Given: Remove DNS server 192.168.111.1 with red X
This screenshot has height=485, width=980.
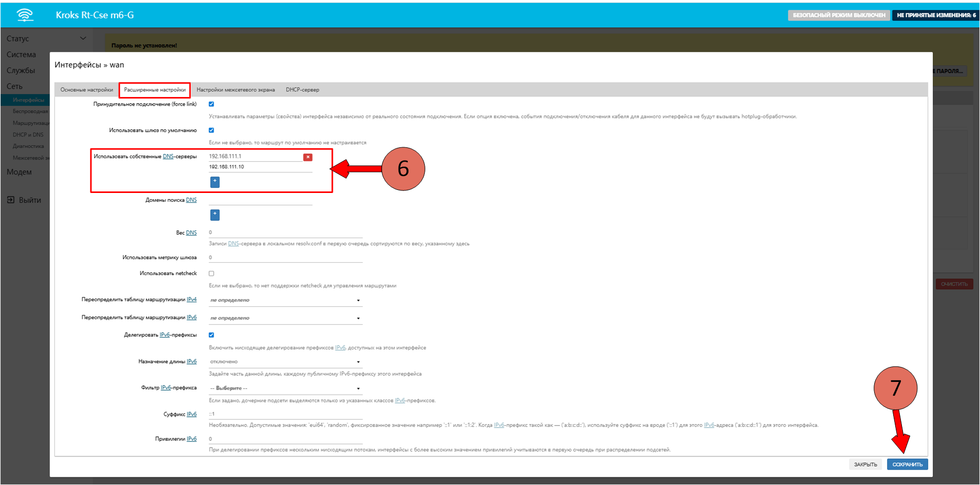Looking at the screenshot, I should tap(308, 157).
